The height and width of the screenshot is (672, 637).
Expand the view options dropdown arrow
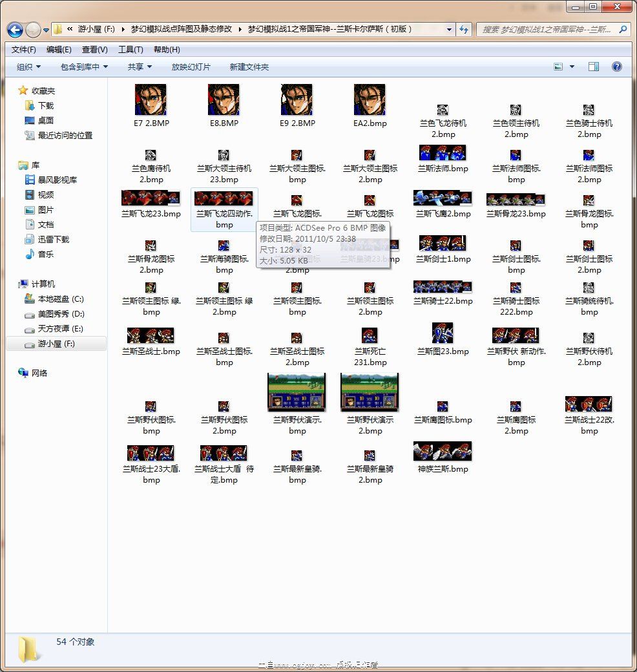(572, 67)
